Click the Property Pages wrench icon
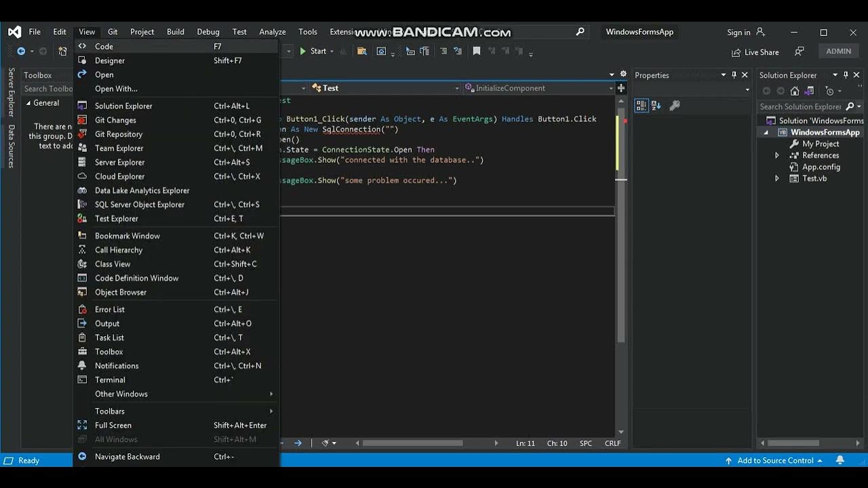The width and height of the screenshot is (868, 488). click(674, 105)
